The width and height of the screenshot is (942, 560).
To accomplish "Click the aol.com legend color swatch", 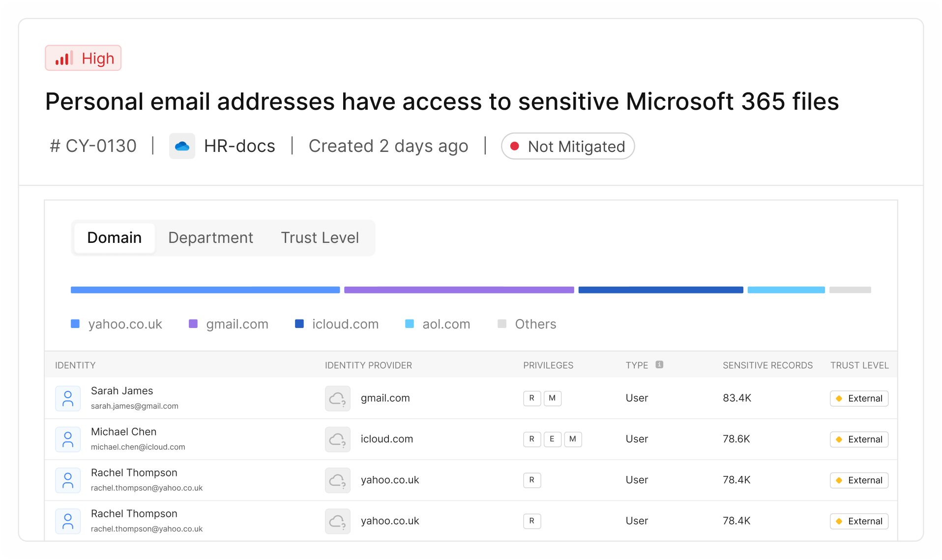I will 410,324.
